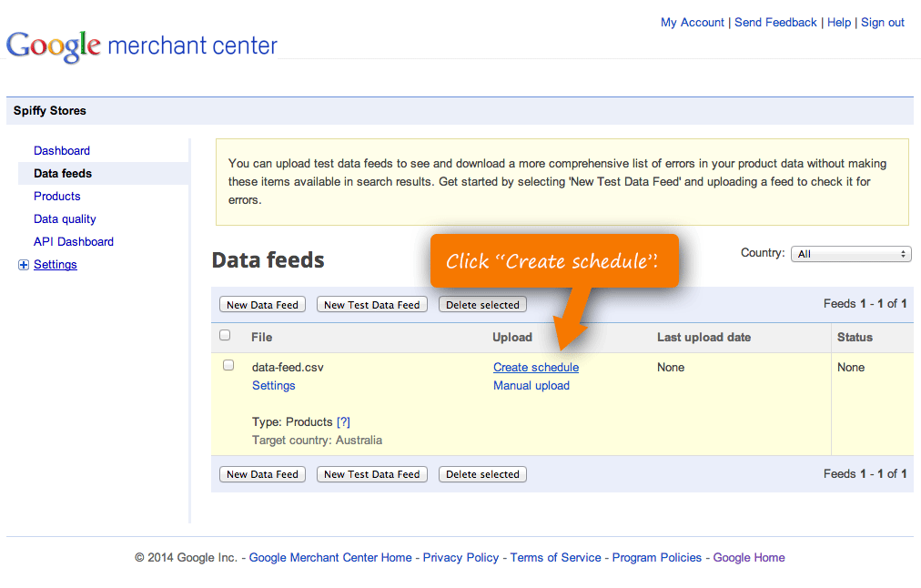Check the data-feed.csv row checkbox
Image resolution: width=921 pixels, height=588 pixels.
click(228, 366)
